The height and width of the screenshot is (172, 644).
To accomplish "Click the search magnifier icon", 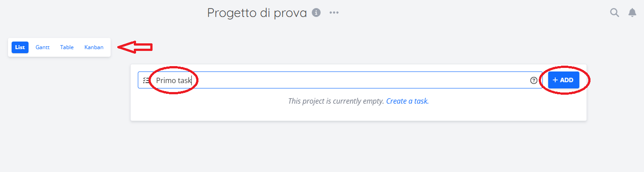I will coord(615,13).
